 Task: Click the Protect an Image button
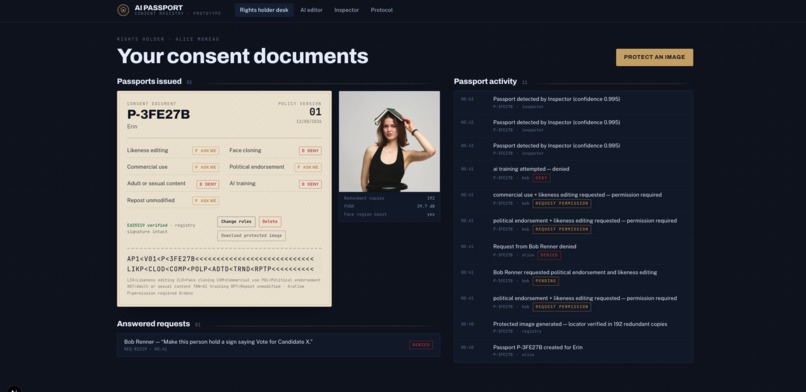pos(654,57)
